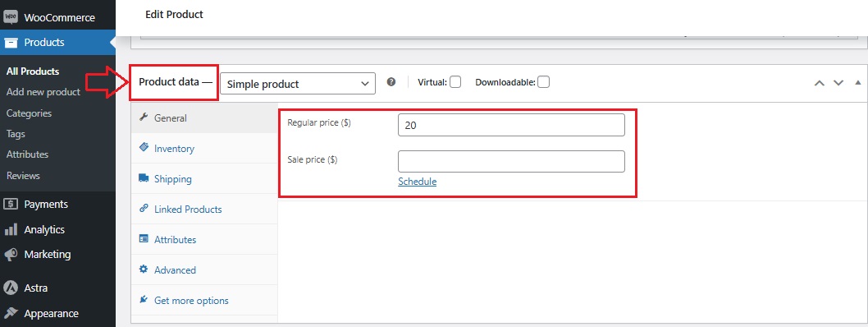Image resolution: width=868 pixels, height=327 pixels.
Task: Click the product type help question icon
Action: [391, 82]
